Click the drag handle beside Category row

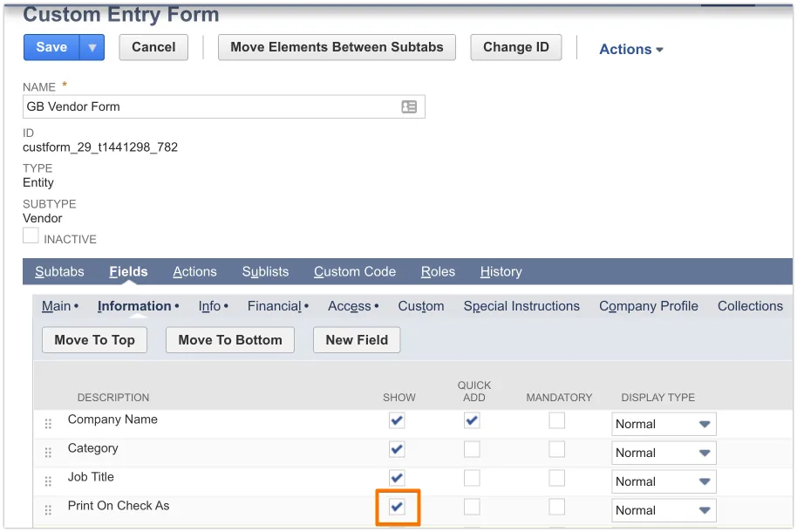coord(49,453)
